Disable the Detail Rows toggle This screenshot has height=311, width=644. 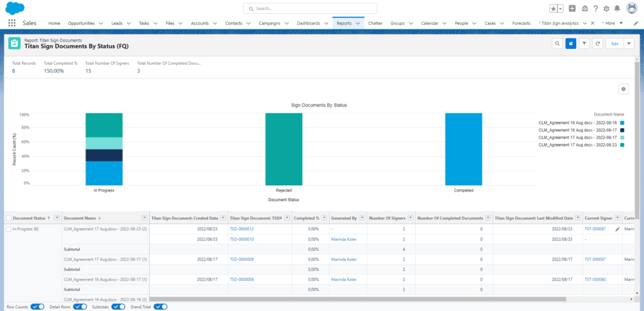[80, 307]
